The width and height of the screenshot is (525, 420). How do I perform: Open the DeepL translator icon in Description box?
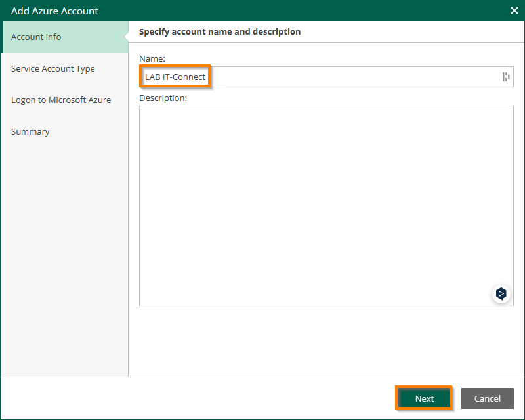click(x=501, y=293)
